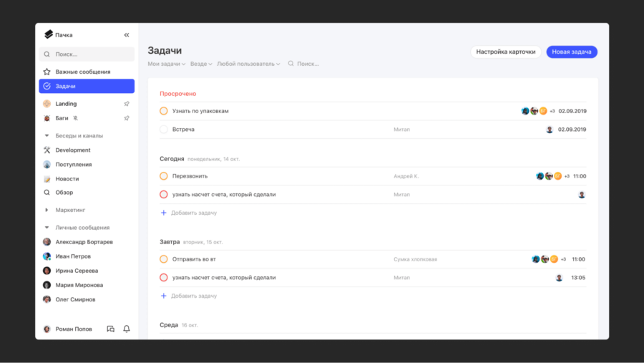Viewport: 644px width, 363px height.
Task: Expand the Маркетинг group in sidebar
Action: pyautogui.click(x=47, y=210)
